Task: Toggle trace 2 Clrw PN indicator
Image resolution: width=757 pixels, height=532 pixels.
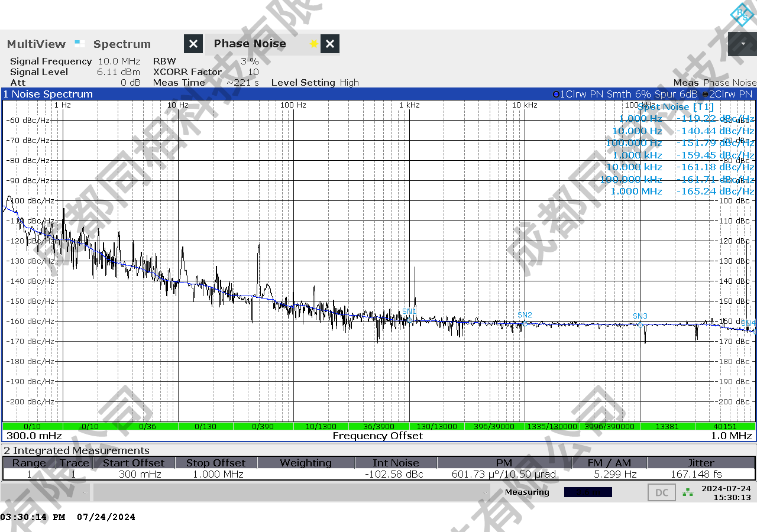Action: 706,95
